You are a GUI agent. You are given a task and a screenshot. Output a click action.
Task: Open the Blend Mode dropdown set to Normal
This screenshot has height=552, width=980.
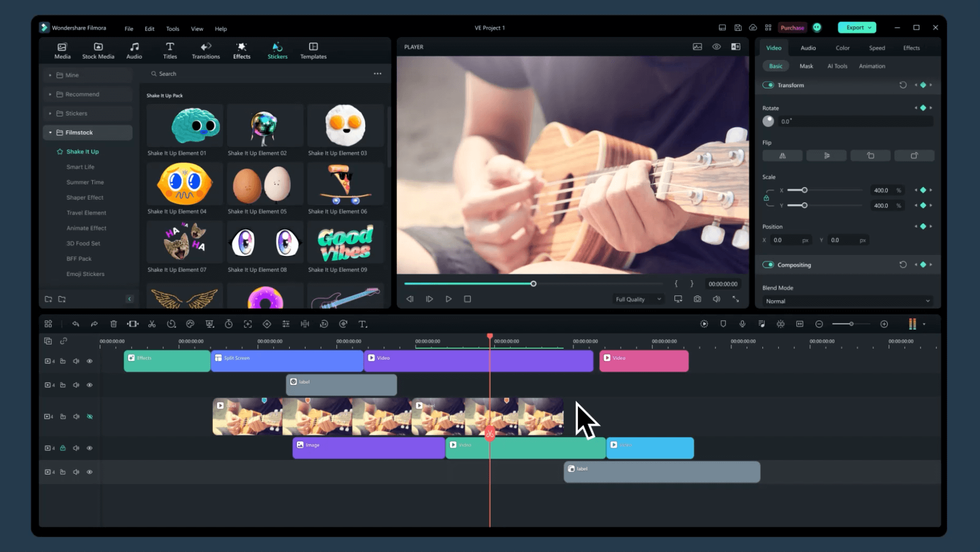pyautogui.click(x=846, y=301)
